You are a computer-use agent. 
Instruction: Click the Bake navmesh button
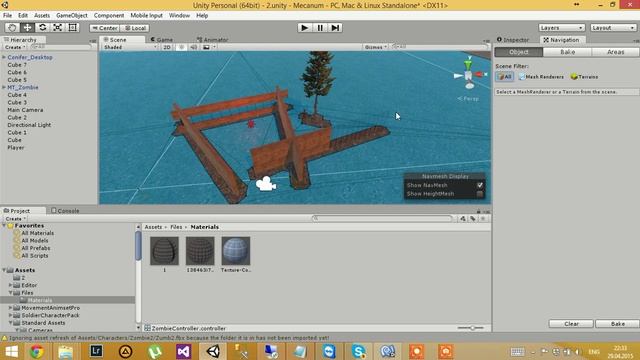(618, 324)
